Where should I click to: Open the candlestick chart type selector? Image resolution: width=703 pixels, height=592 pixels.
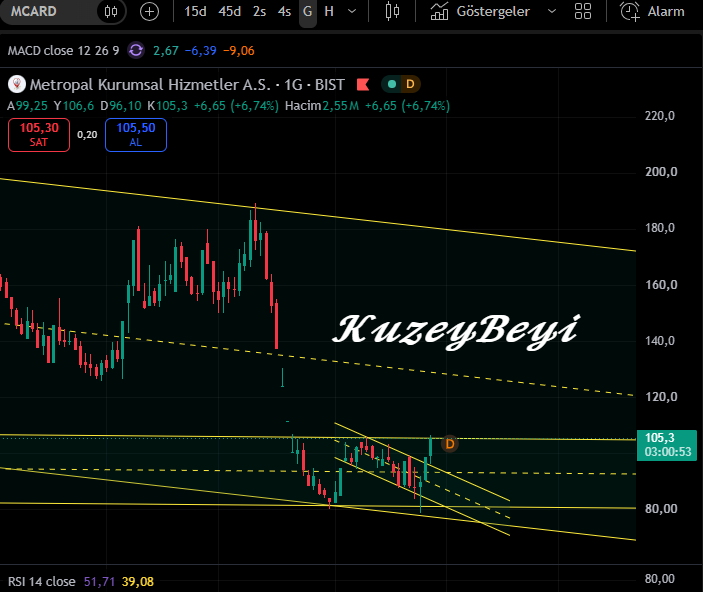392,11
